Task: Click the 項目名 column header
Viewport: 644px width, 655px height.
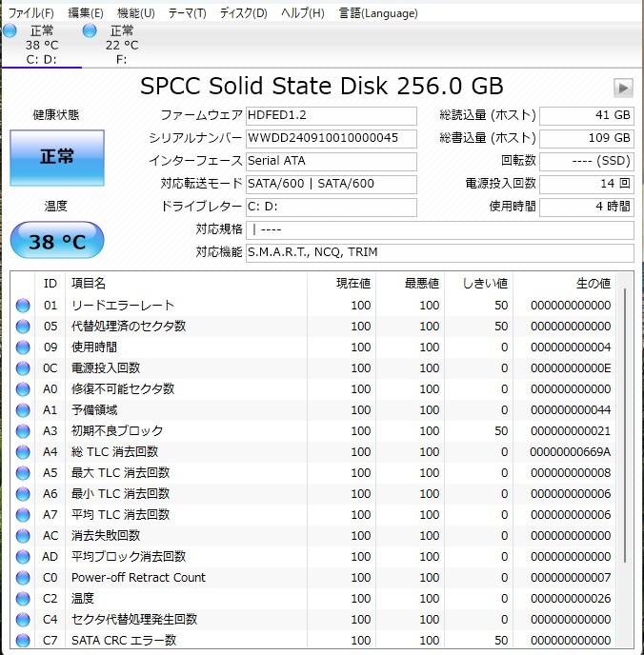Action: [187, 284]
